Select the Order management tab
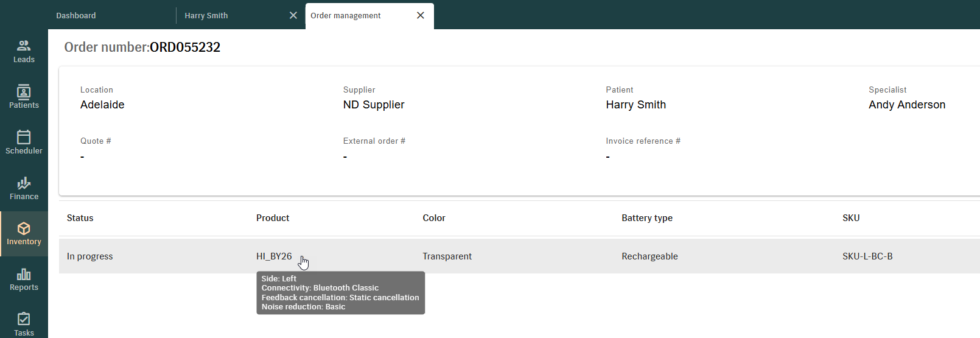 point(346,16)
